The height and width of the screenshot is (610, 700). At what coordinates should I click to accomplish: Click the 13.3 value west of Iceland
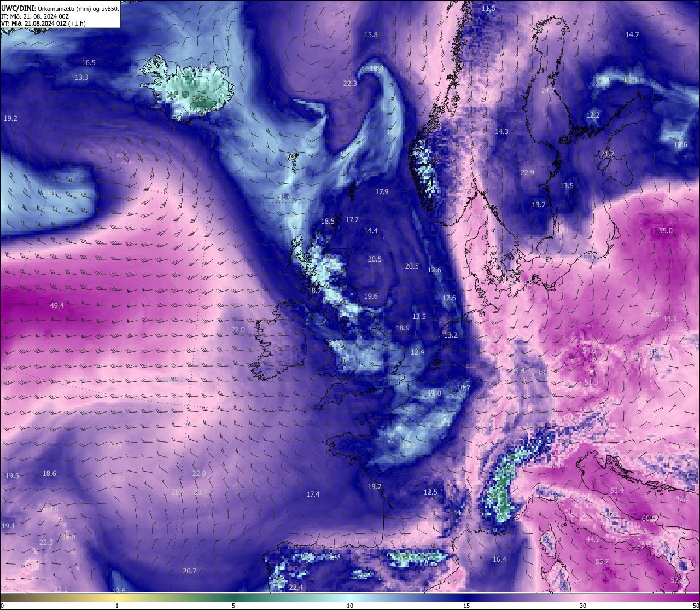[81, 78]
